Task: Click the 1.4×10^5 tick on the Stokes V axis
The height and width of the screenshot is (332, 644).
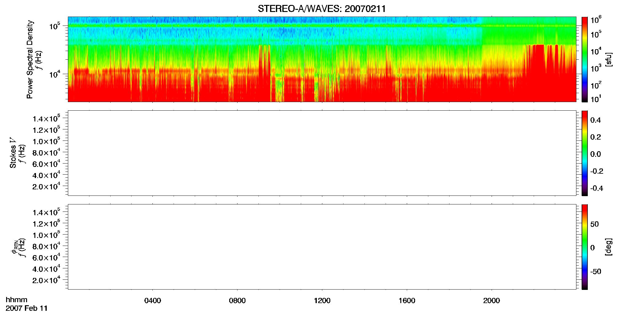Action: (x=46, y=118)
